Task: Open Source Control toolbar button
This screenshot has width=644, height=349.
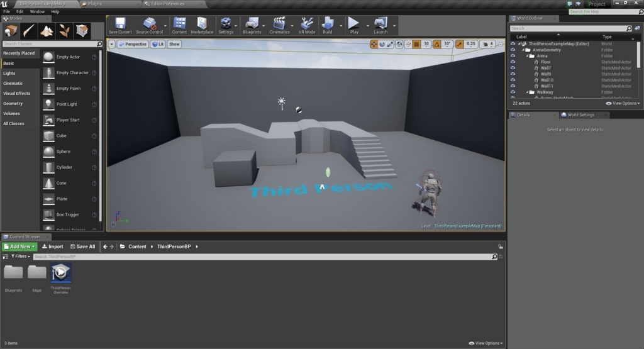Action: (x=150, y=25)
